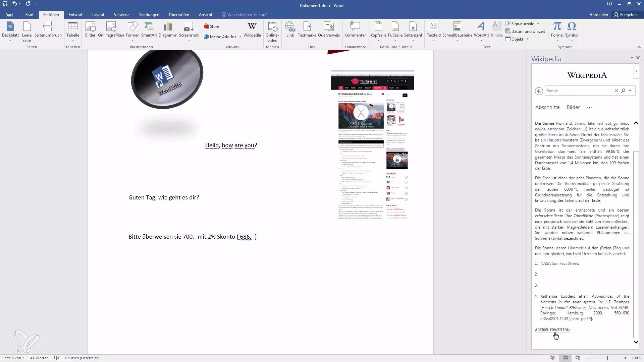Image resolution: width=644 pixels, height=362 pixels.
Task: Zoom in with the plus button
Action: 626,358
